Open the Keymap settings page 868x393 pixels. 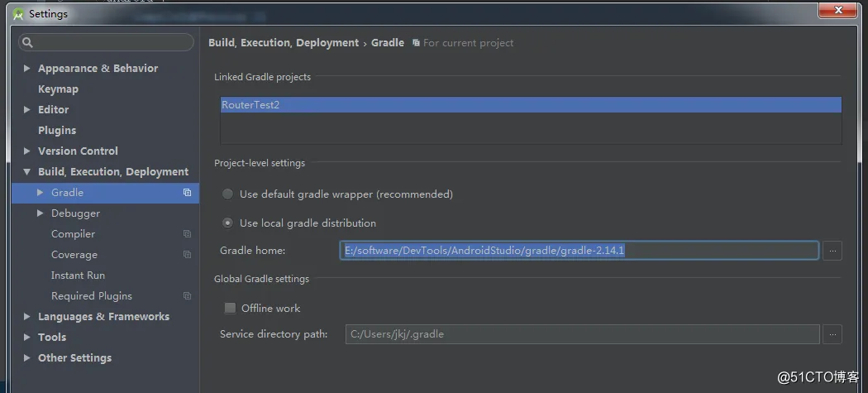pos(58,89)
